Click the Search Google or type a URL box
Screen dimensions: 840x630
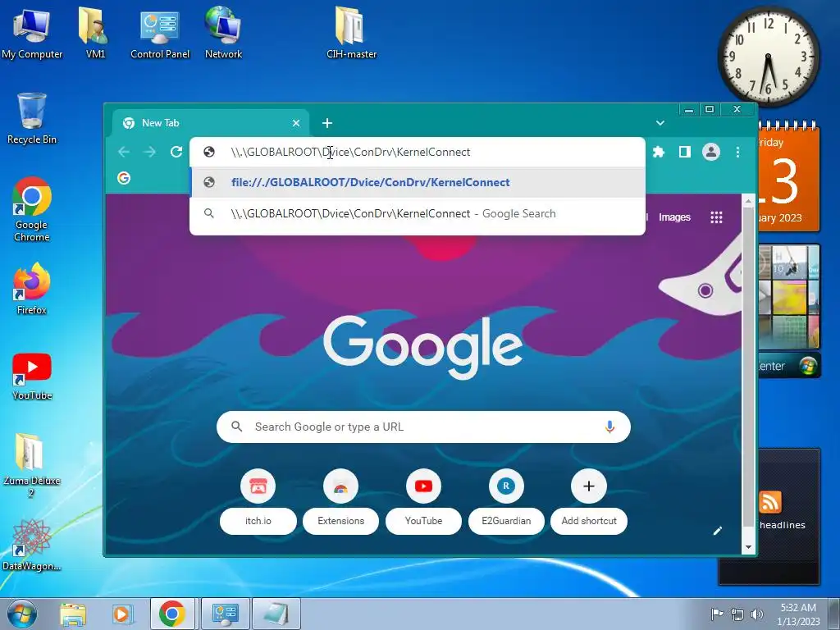click(x=423, y=427)
